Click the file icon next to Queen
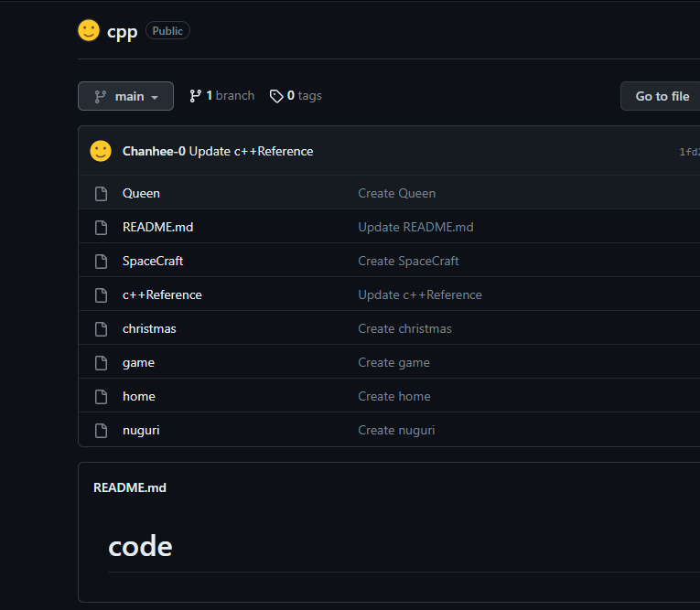The width and height of the screenshot is (700, 610). (102, 193)
